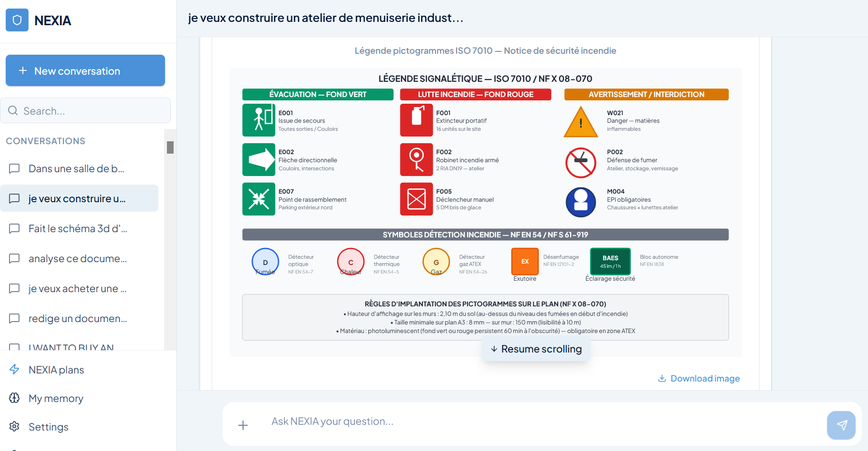The width and height of the screenshot is (868, 451).
Task: Open conversation 'je veux acheter une ...'
Action: tap(79, 288)
